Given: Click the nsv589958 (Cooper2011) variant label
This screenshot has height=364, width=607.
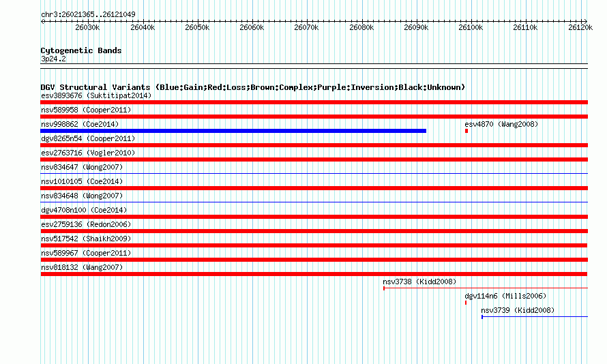Looking at the screenshot, I should tap(86, 110).
